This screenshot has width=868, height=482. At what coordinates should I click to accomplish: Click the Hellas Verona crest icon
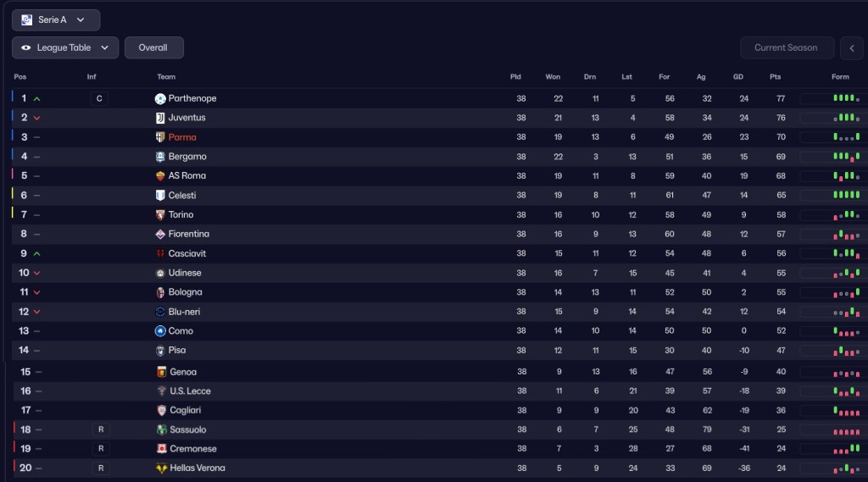[162, 468]
